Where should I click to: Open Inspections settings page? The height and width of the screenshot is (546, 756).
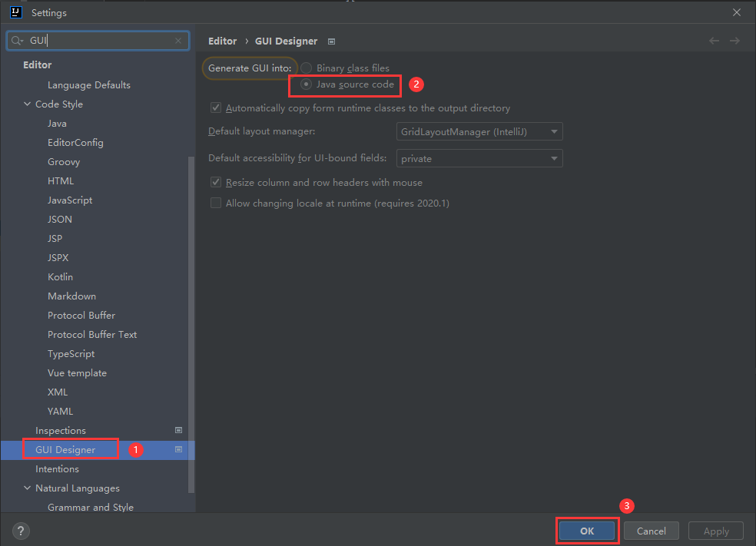click(x=61, y=430)
